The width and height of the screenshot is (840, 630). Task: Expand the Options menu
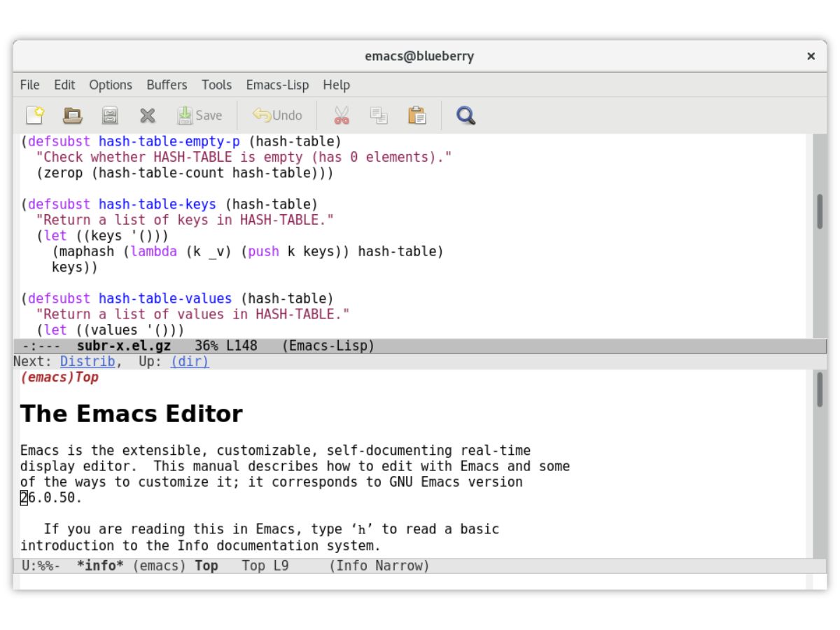[x=111, y=85]
